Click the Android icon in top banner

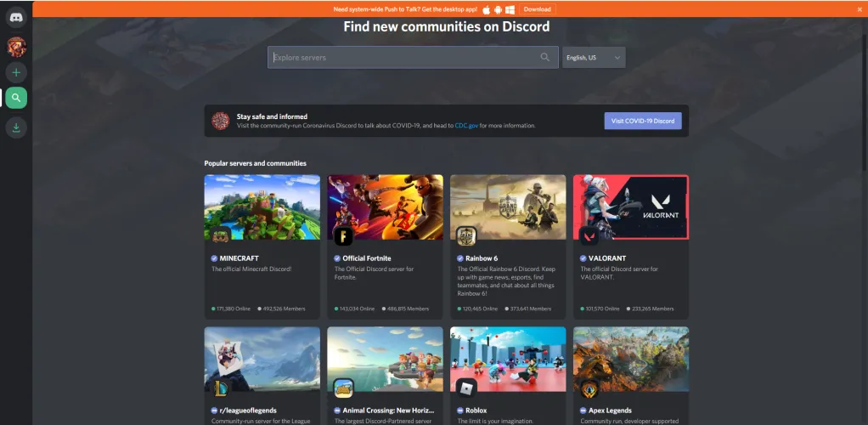[498, 9]
